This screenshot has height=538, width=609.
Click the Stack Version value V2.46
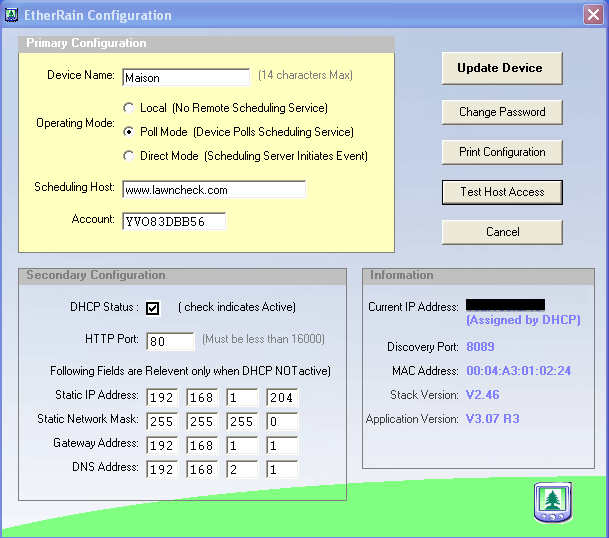[x=482, y=395]
